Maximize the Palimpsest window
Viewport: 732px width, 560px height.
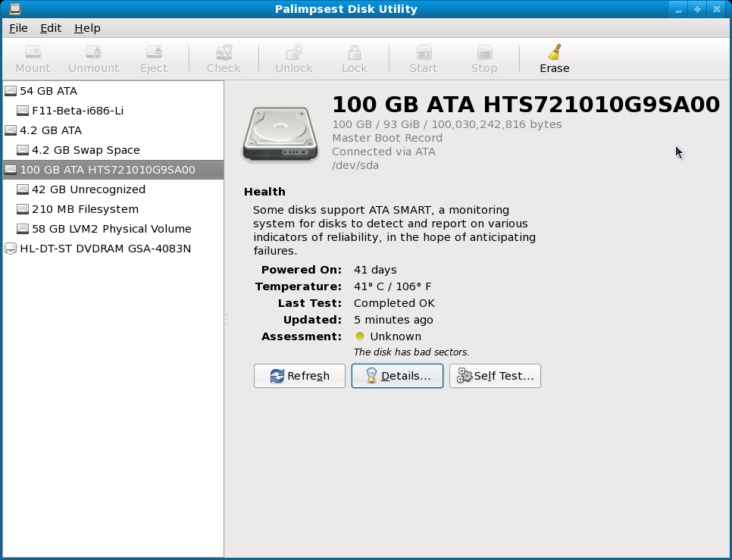(x=697, y=9)
